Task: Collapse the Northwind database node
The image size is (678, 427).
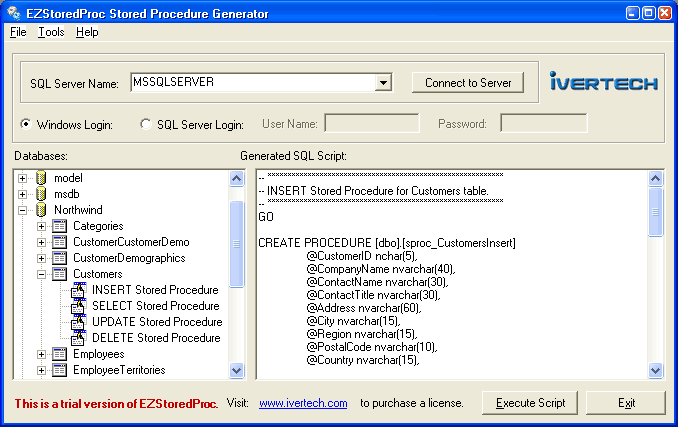Action: coord(22,210)
